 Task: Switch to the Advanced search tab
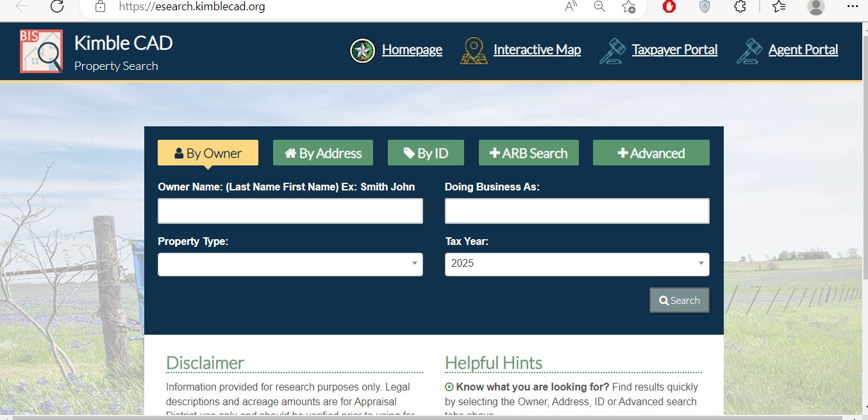[651, 153]
